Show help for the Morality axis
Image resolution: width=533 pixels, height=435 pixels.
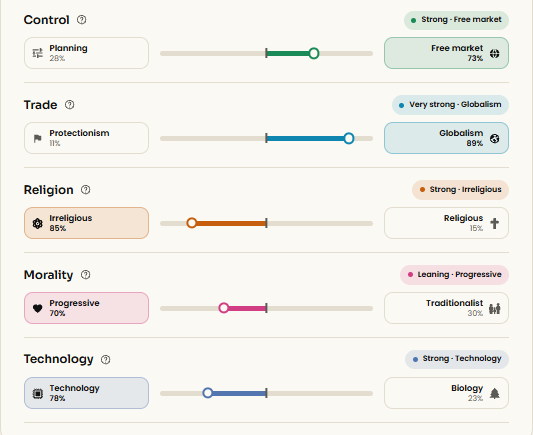[x=86, y=275]
